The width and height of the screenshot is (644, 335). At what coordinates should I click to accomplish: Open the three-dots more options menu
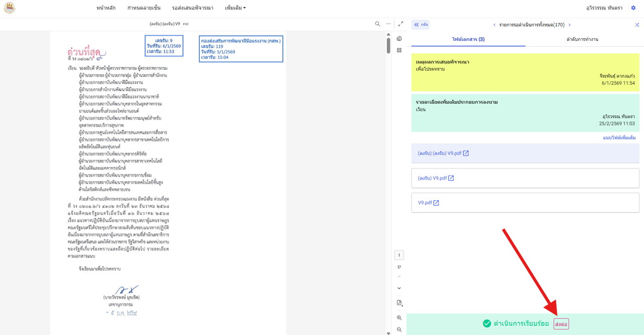[x=388, y=24]
